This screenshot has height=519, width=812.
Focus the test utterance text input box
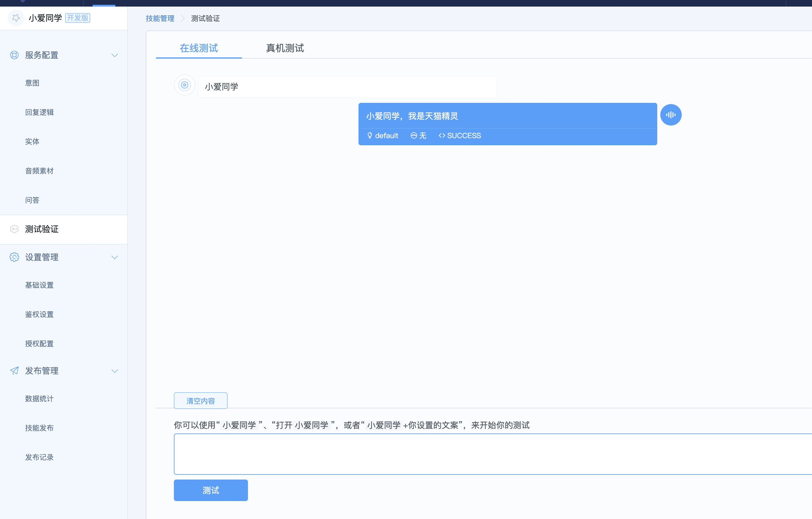(492, 454)
